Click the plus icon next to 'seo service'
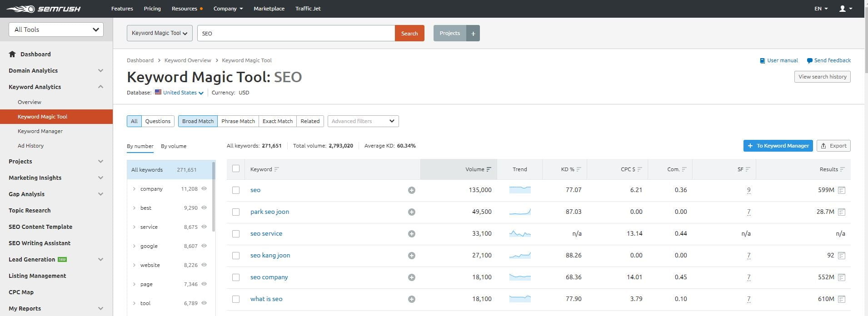This screenshot has width=868, height=316. tap(411, 234)
